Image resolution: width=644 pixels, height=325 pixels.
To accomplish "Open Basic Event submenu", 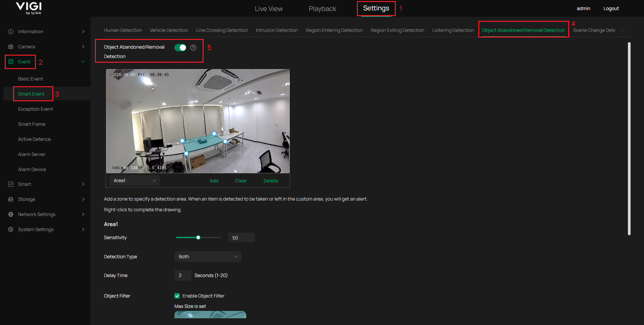I will (x=31, y=79).
